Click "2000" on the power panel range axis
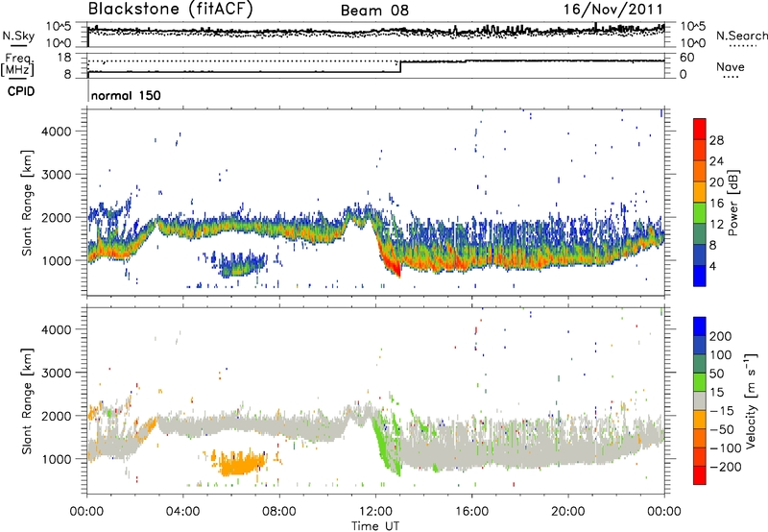The height and width of the screenshot is (532, 768). click(x=56, y=217)
